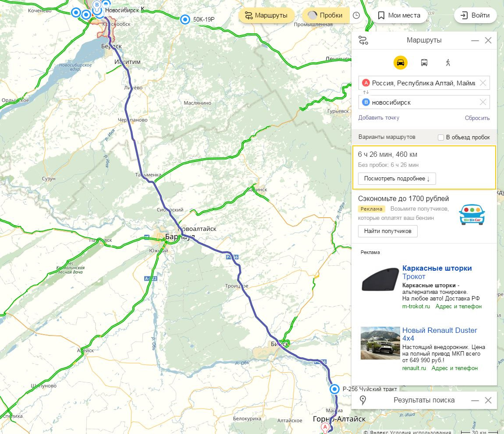Minimize the Маршруты panel
This screenshot has height=434, width=504.
point(475,40)
